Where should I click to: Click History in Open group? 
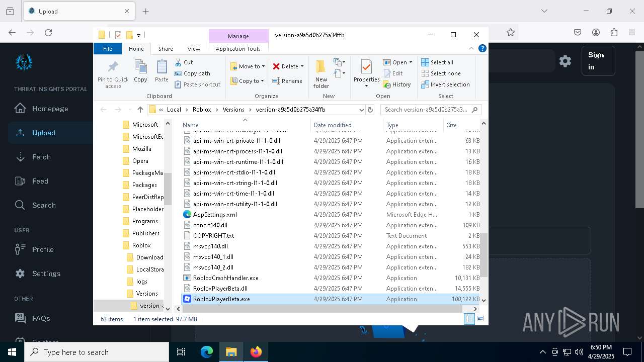click(x=397, y=84)
